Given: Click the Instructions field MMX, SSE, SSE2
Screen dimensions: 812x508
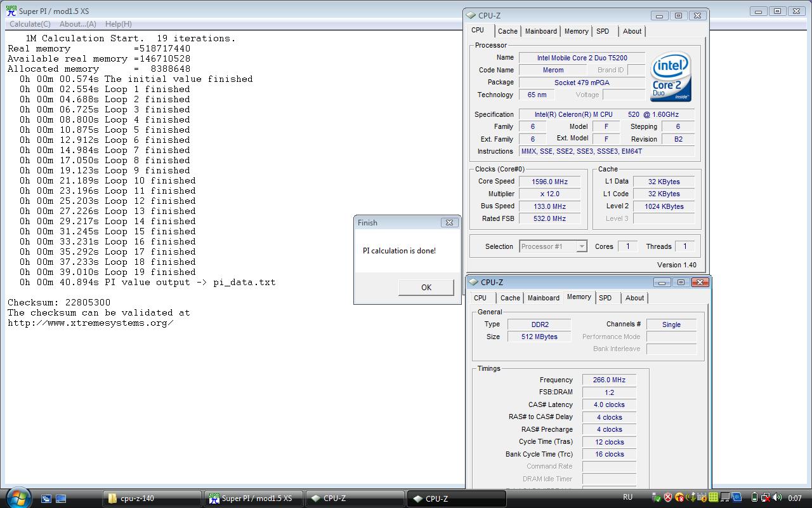Looking at the screenshot, I should pos(606,151).
